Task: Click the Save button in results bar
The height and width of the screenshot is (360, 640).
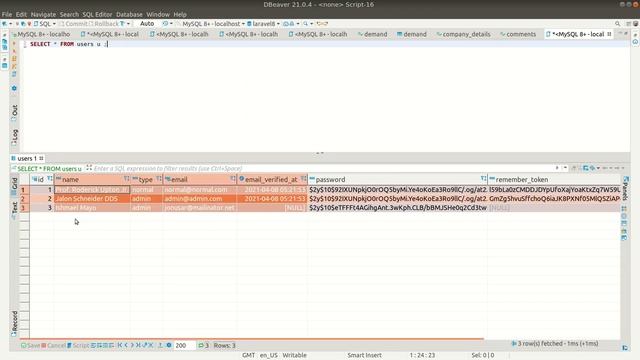Action: [30, 345]
